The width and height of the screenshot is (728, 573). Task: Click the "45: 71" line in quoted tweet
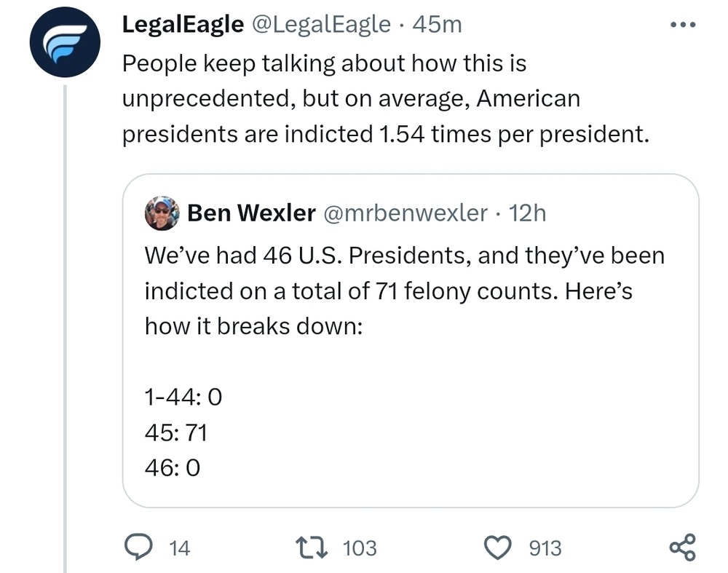pyautogui.click(x=176, y=434)
